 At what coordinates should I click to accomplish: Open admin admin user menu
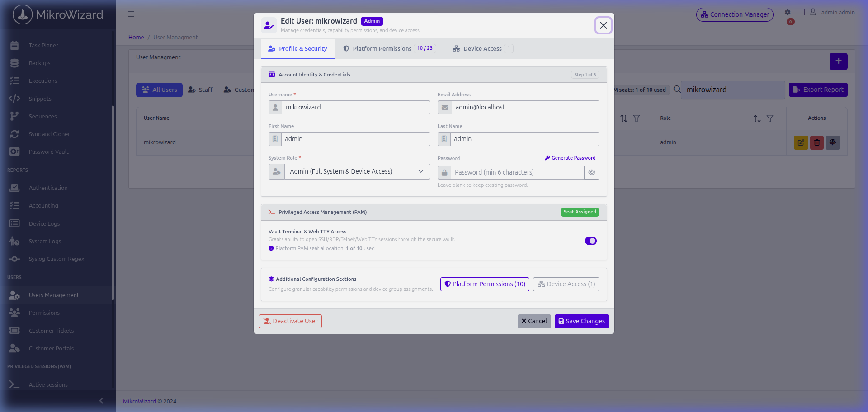pos(832,13)
